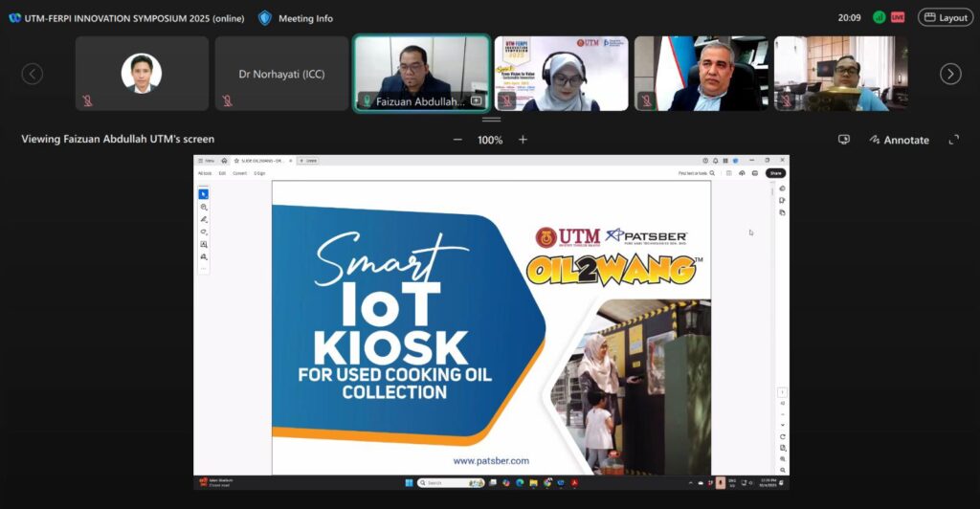Image resolution: width=980 pixels, height=509 pixels.
Task: Click the rotate page icon in Acrobat right rail
Action: click(783, 436)
